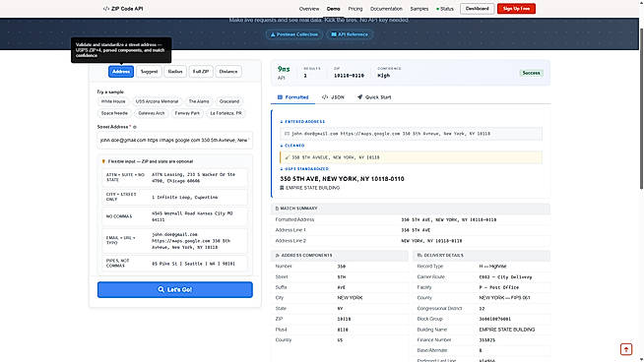Click into the Street Address input field
The width and height of the screenshot is (644, 362).
[175, 141]
